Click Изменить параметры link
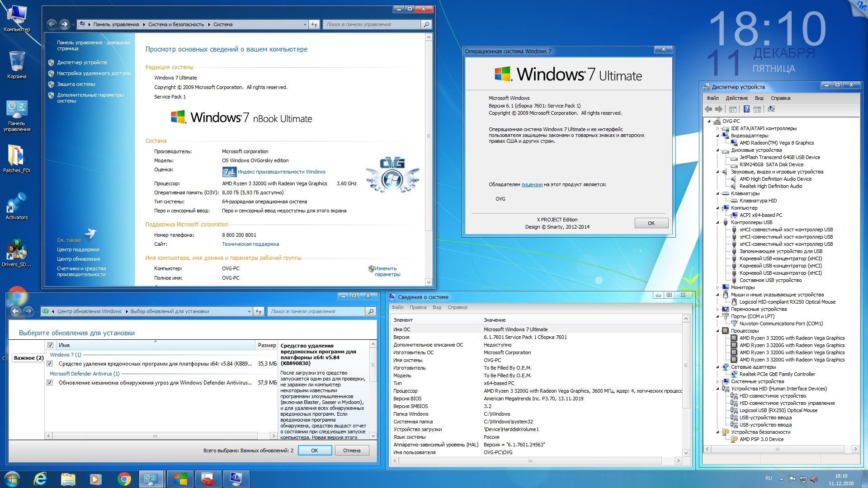Screen dimensions: 868x488 pyautogui.click(x=387, y=271)
